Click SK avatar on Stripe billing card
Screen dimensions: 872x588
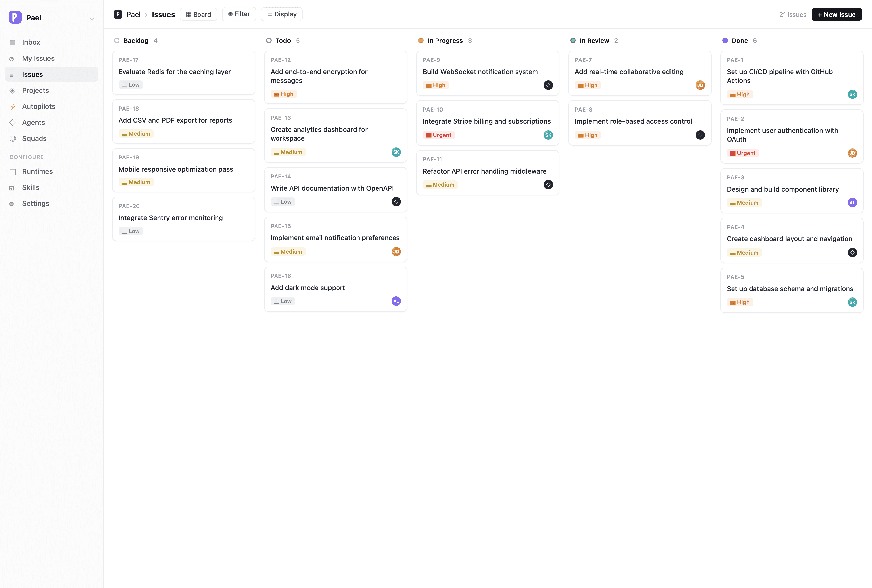(548, 135)
